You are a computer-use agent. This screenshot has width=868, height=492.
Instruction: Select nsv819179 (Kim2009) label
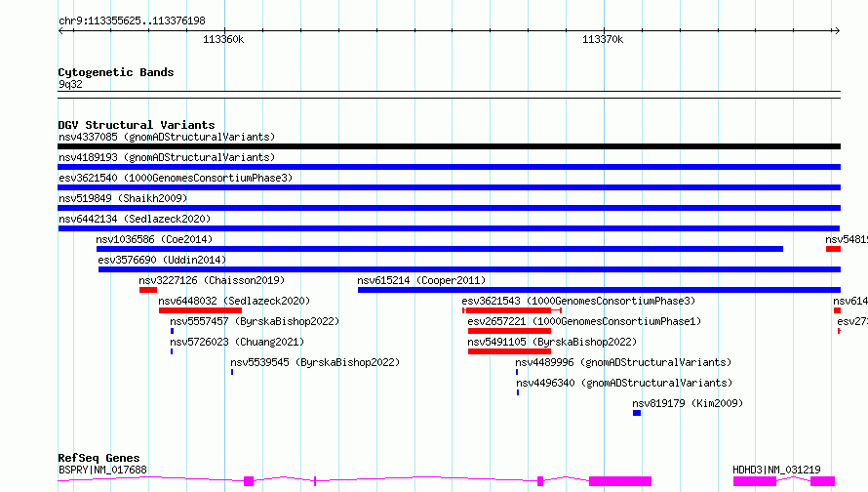click(688, 403)
